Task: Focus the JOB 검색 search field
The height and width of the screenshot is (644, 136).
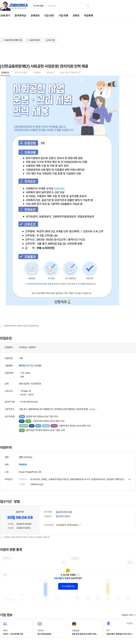Action: [x=66, y=6]
